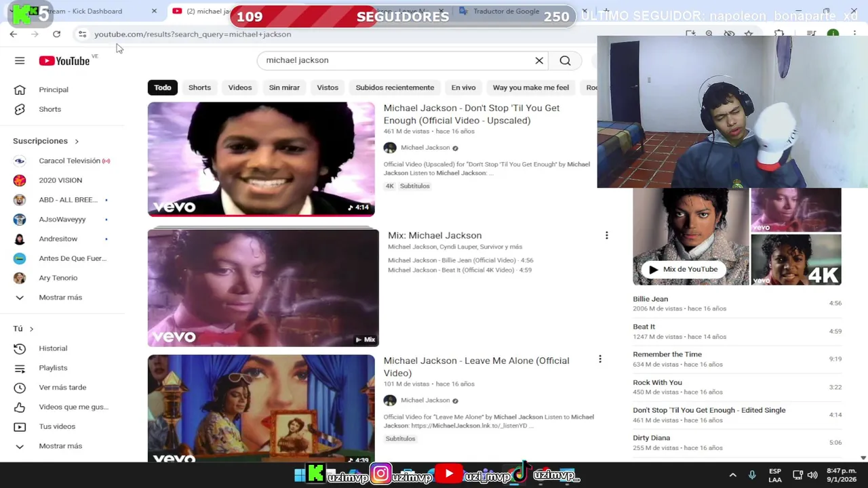Click the Windows Start button
Screen dimensions: 868x488
click(299, 475)
